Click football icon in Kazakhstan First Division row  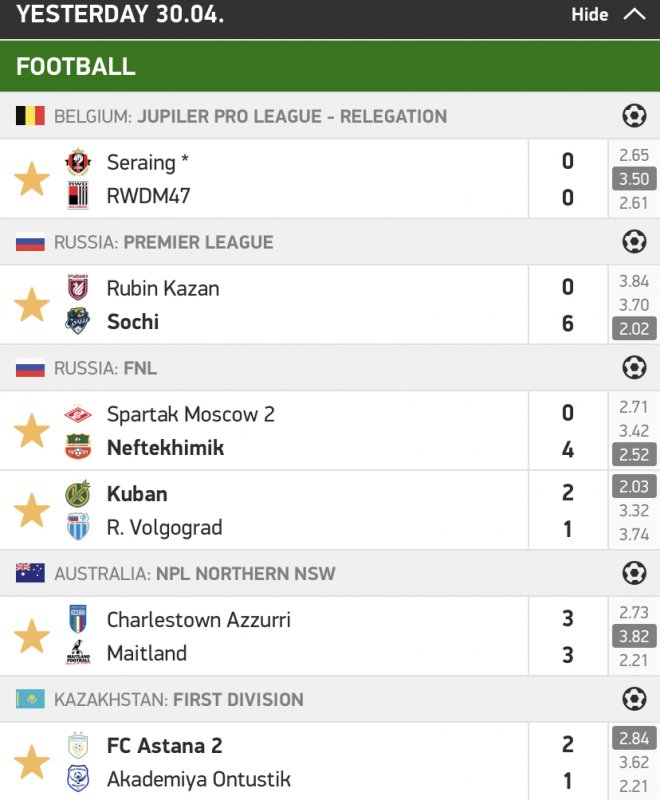pos(634,699)
